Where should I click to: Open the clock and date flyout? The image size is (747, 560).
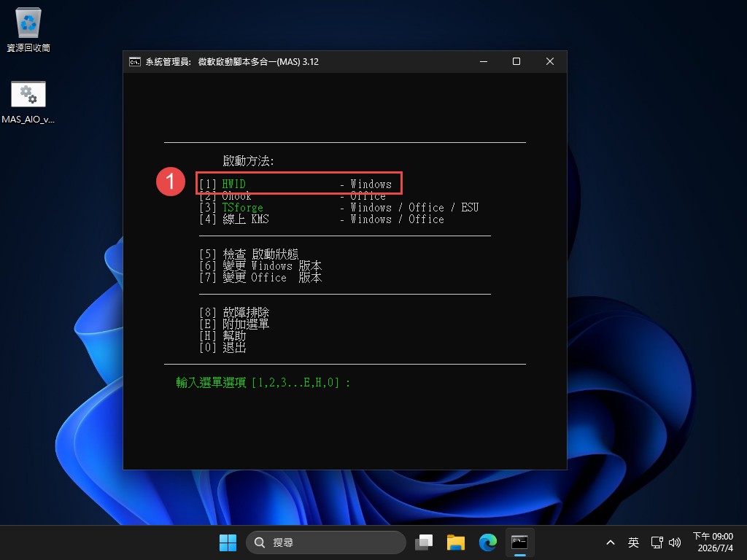coord(715,542)
